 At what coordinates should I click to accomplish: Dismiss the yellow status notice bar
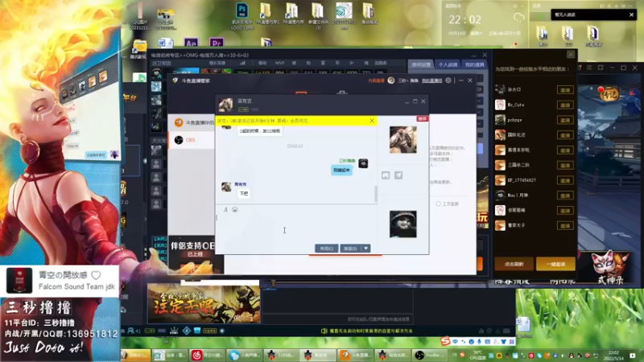click(372, 121)
